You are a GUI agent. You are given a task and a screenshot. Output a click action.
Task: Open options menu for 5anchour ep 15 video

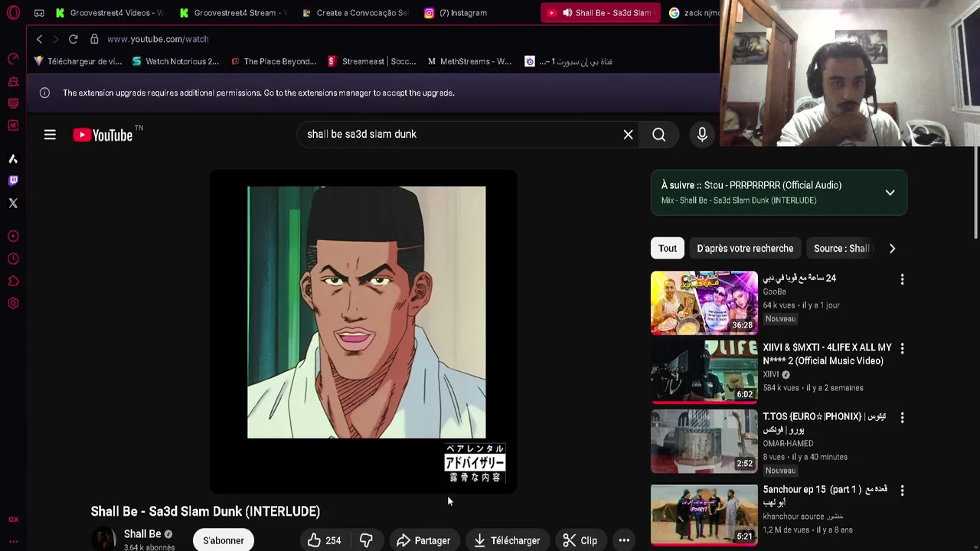tap(902, 491)
